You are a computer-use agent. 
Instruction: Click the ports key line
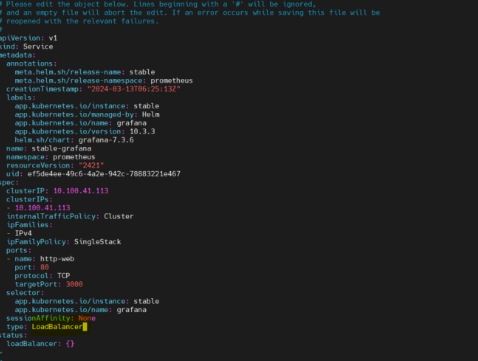pos(19,250)
